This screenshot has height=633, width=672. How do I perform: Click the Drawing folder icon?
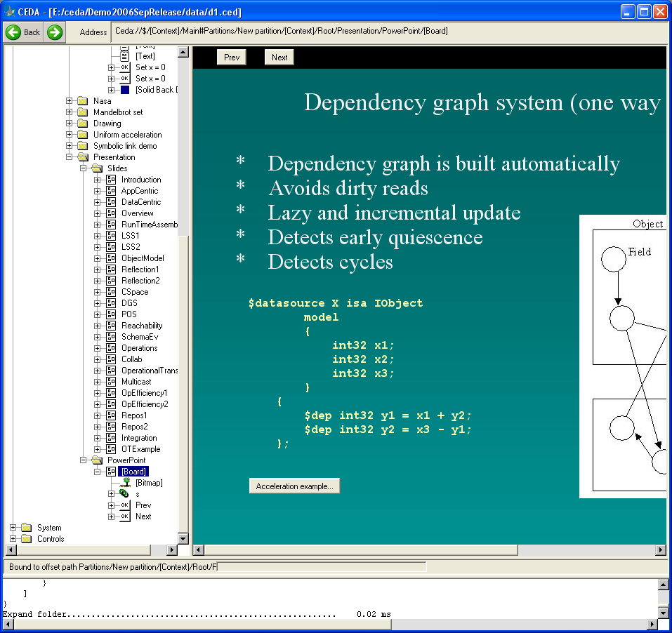coord(83,124)
